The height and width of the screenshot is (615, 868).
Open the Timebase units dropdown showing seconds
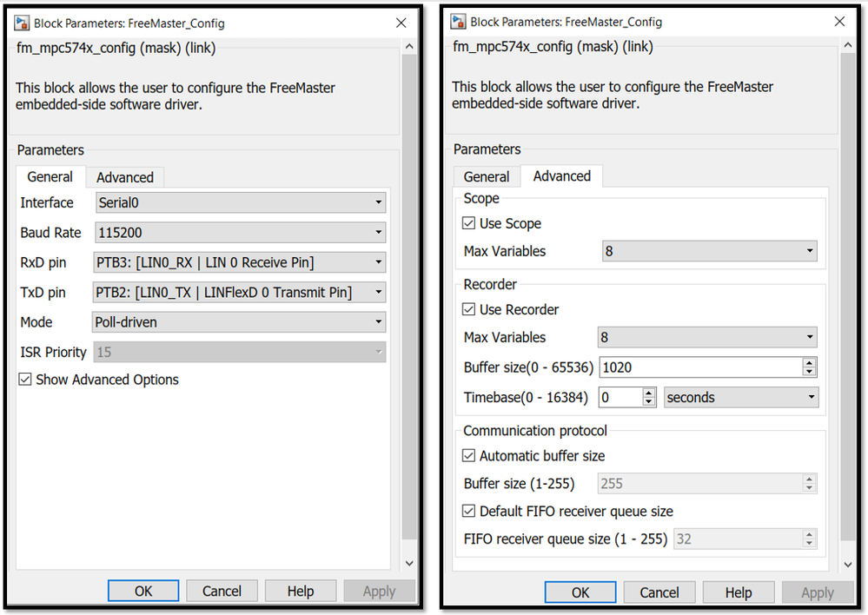[740, 398]
